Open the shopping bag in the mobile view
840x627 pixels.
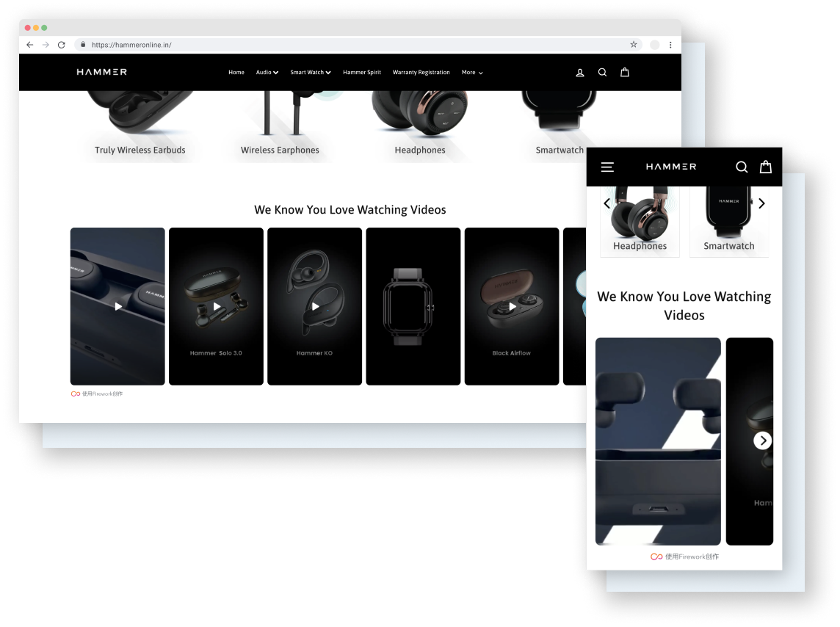click(x=766, y=167)
